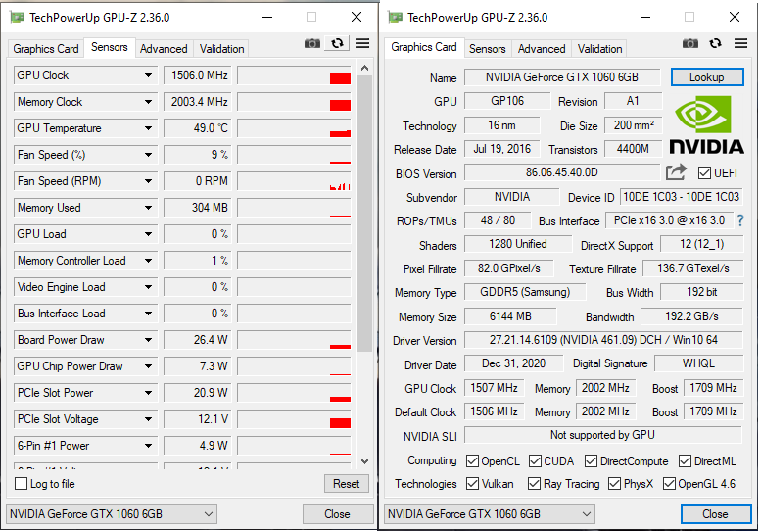This screenshot has width=760, height=532.
Task: Toggle the DirectCompute checkbox
Action: [x=591, y=460]
